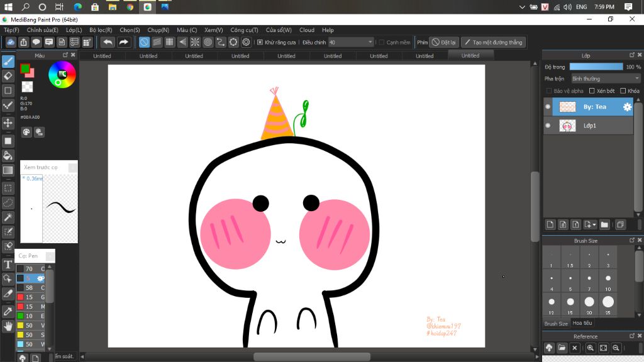The image size is (644, 362).
Task: Enable the crisscross grid snap guide
Action: coord(170,42)
